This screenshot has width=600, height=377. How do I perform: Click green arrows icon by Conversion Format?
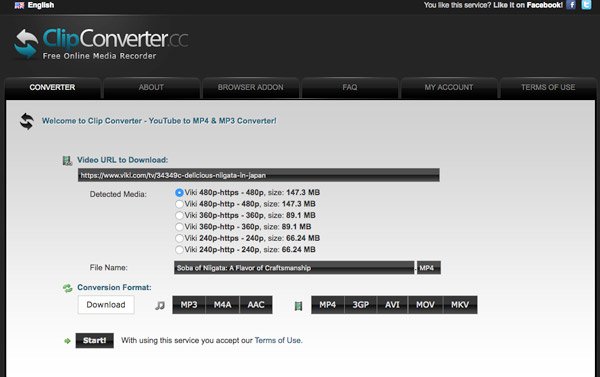[68, 288]
